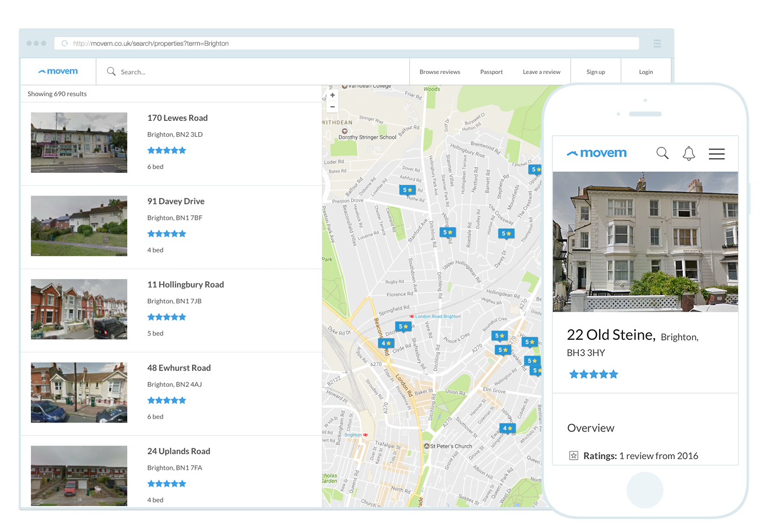Click map marker 5-star near Roedale Rd
The width and height of the screenshot is (768, 532).
click(x=447, y=233)
